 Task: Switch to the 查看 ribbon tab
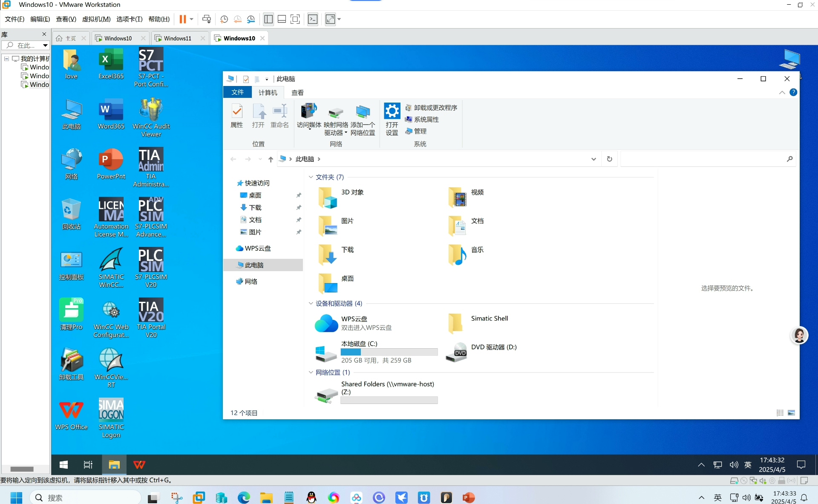(x=297, y=92)
